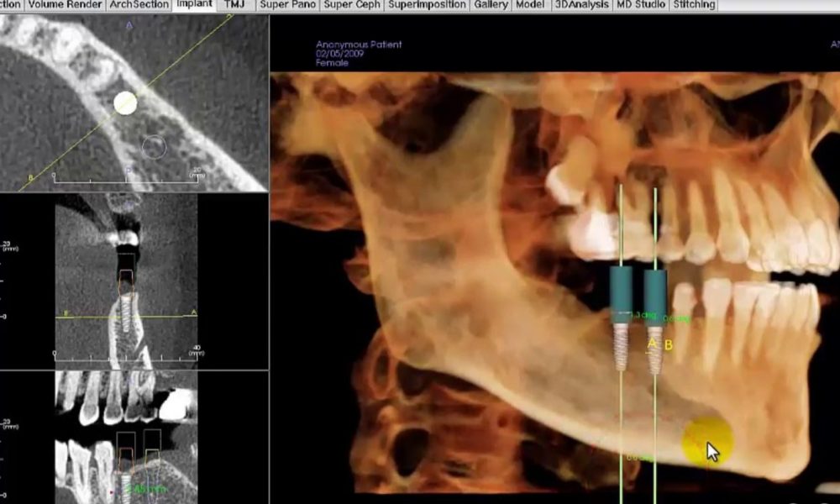Switch to the Model tab
Screen dimensions: 840x504
coord(530,5)
